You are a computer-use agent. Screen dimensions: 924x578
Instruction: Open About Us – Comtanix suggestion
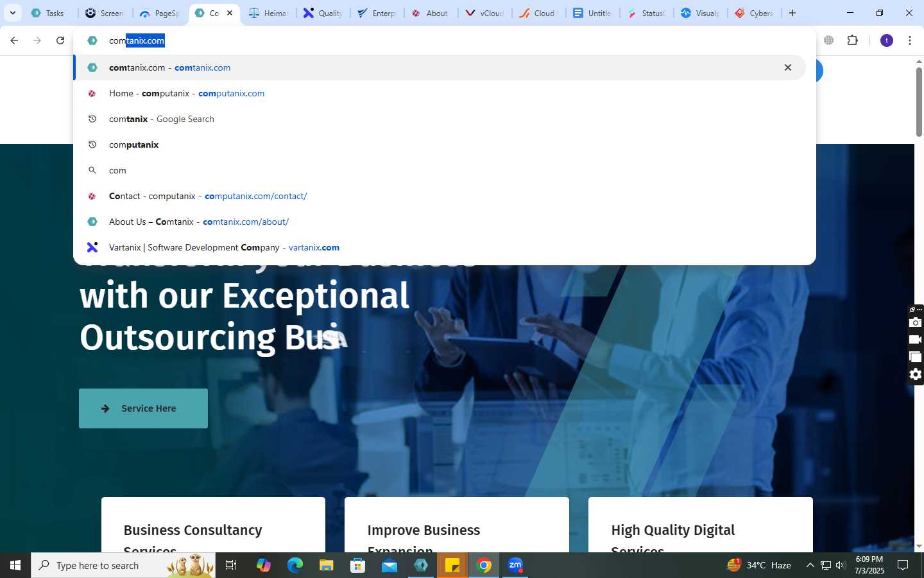(x=440, y=222)
